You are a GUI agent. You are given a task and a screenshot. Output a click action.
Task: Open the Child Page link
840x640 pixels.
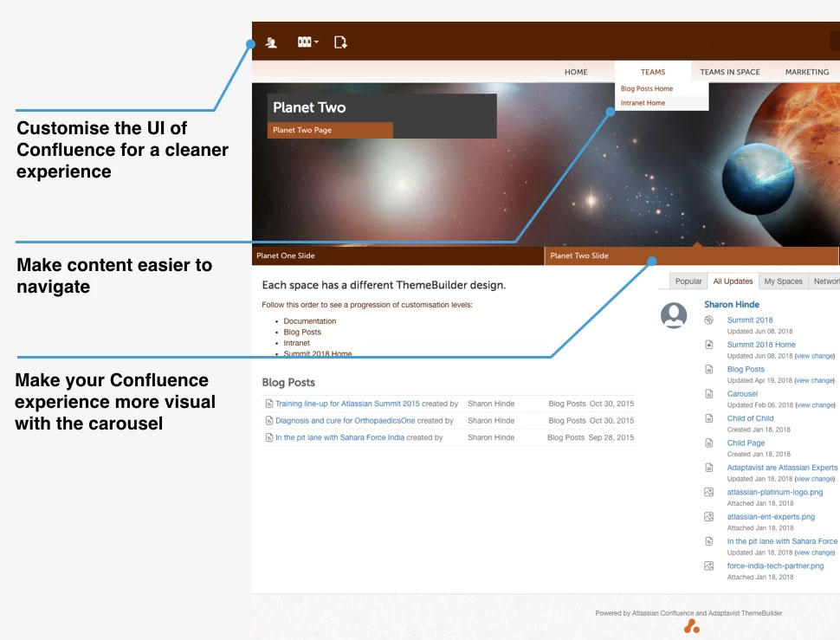point(746,443)
